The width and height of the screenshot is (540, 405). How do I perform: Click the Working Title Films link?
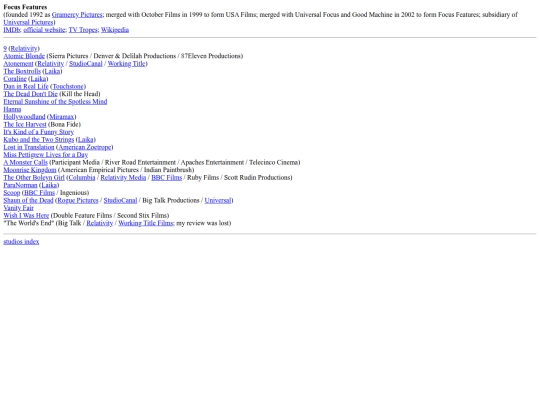(x=146, y=223)
